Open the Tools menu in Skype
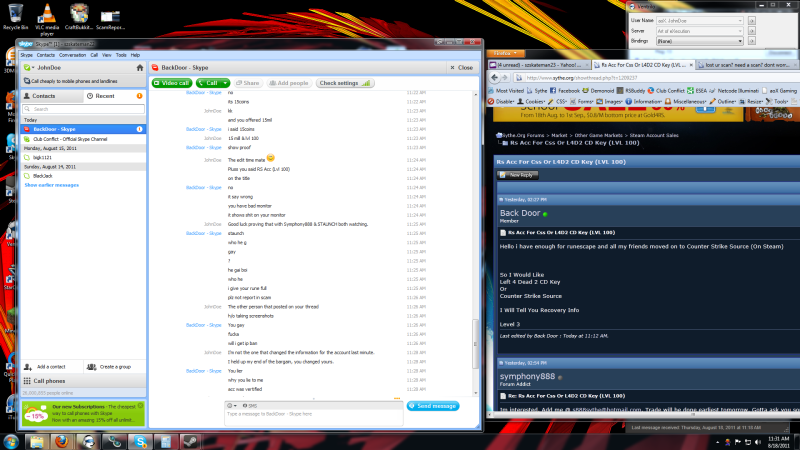Viewport: 800px width, 450px height. coord(121,55)
